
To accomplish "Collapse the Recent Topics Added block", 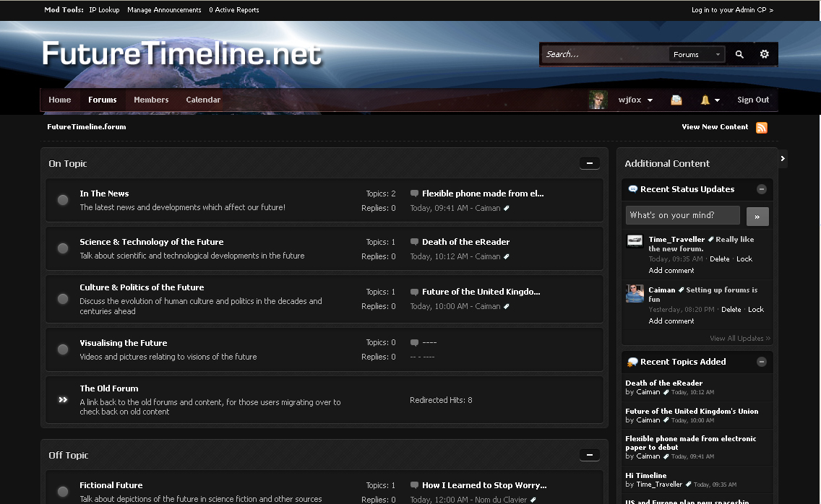I will click(762, 362).
